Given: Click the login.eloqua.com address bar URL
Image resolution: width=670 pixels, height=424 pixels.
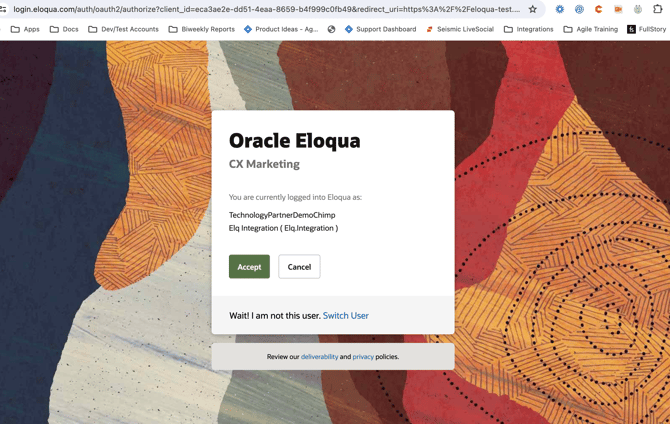Looking at the screenshot, I should 267,9.
